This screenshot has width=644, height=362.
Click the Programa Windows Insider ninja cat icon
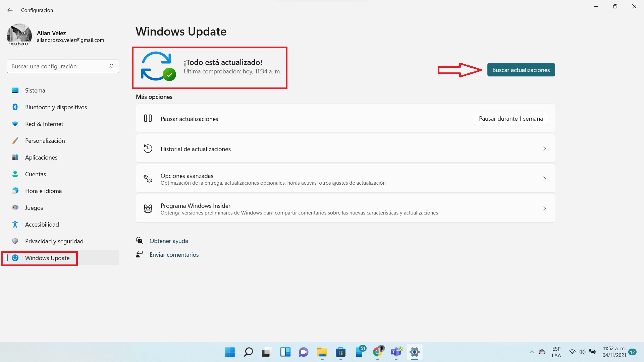point(148,208)
